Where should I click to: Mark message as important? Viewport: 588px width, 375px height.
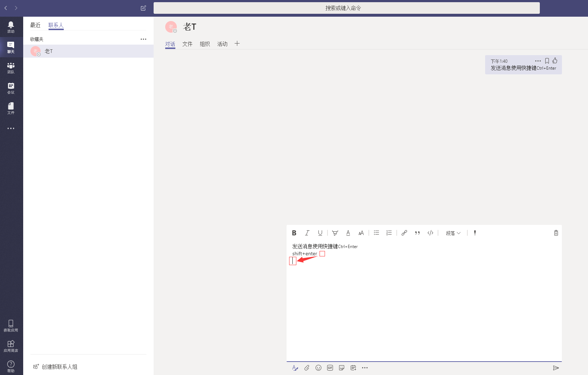pyautogui.click(x=475, y=233)
